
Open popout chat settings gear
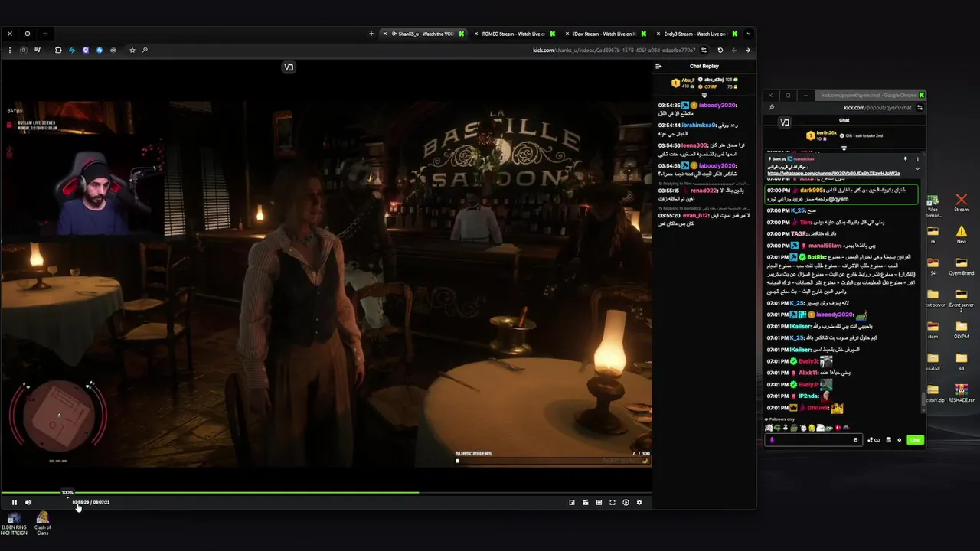click(899, 440)
